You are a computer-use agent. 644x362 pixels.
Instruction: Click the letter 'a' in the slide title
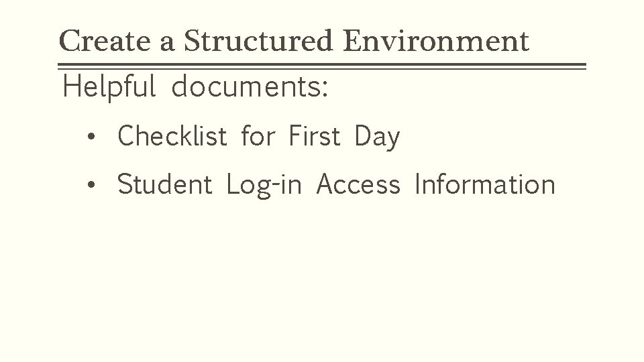[x=167, y=44]
